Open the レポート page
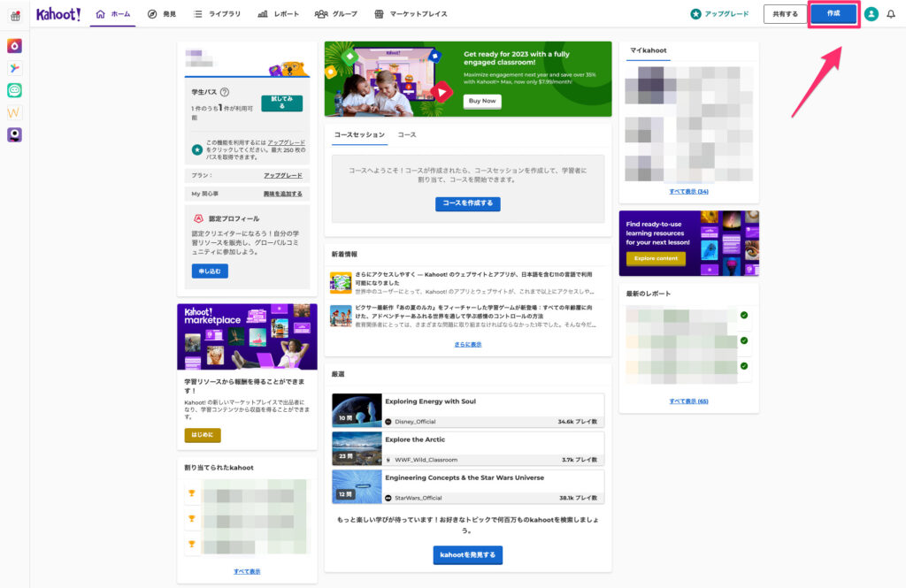906x588 pixels. pos(279,14)
